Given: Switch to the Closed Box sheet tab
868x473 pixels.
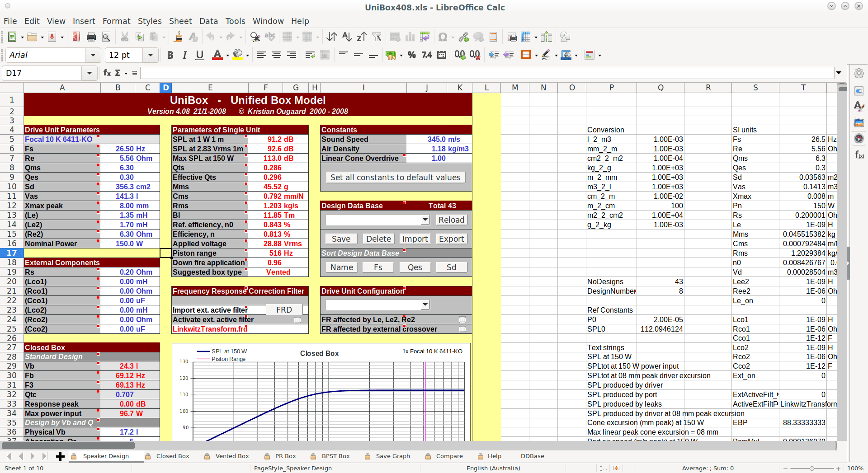Looking at the screenshot, I should (x=173, y=456).
